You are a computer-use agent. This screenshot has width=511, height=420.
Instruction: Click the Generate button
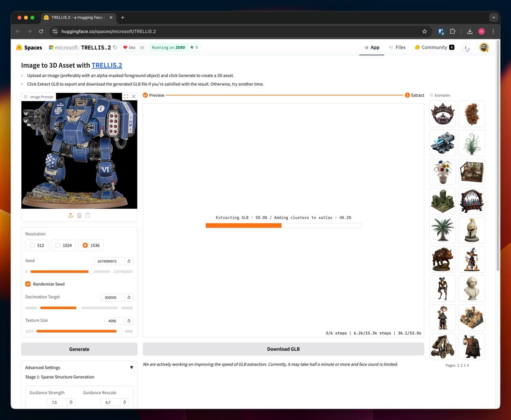point(79,349)
